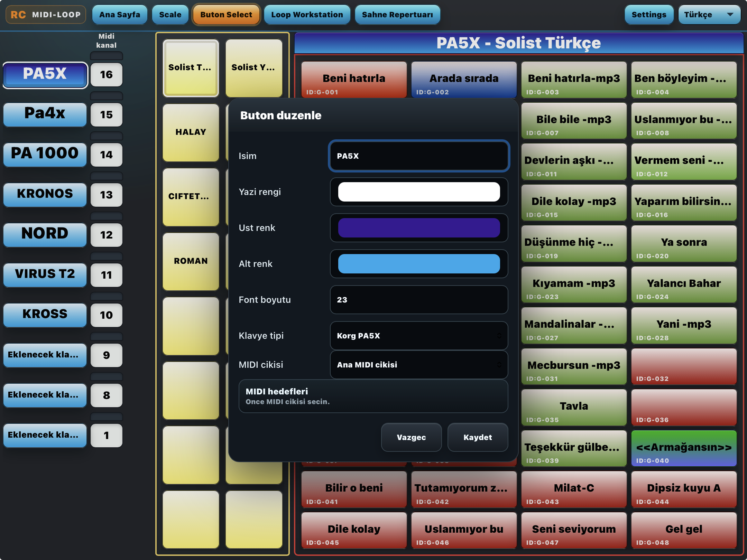Switch to the Scale tab

170,15
